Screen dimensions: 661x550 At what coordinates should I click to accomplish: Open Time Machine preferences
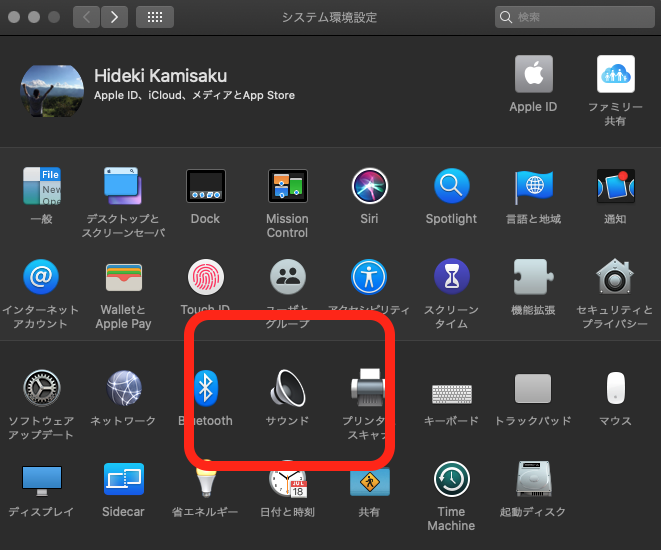click(451, 479)
